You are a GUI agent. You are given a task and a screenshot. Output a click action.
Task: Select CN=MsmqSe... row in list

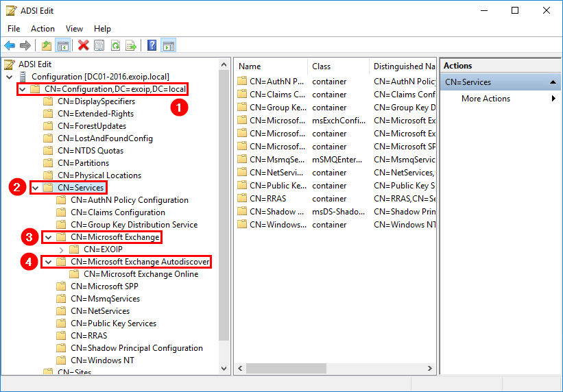pyautogui.click(x=277, y=160)
